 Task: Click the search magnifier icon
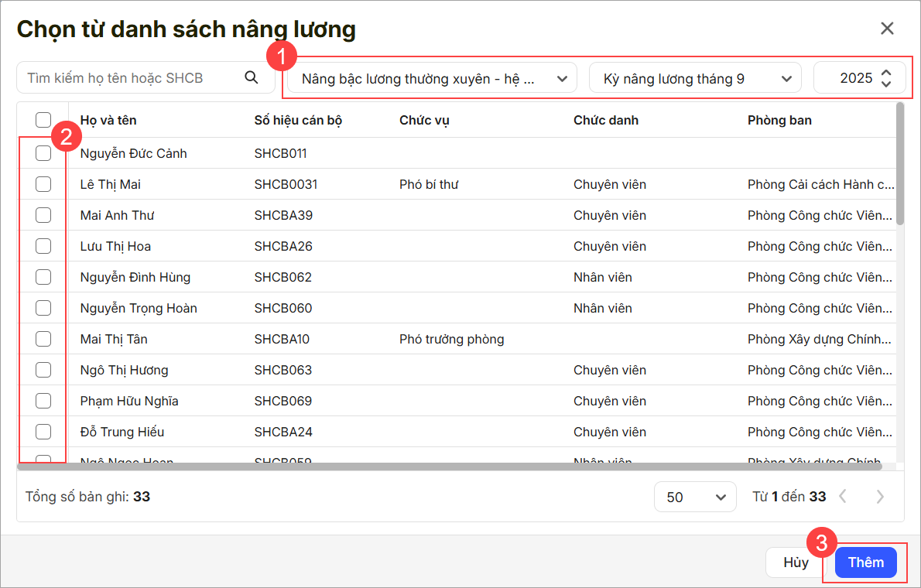click(251, 77)
